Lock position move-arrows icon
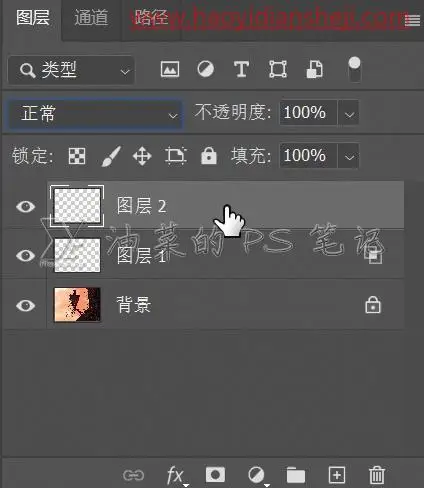This screenshot has width=424, height=488. (x=142, y=156)
